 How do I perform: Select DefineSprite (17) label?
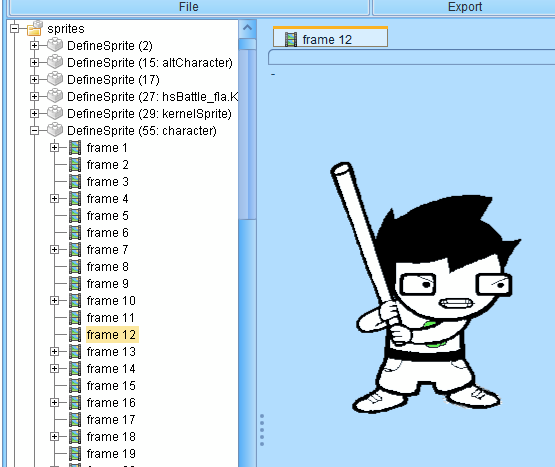tap(113, 80)
